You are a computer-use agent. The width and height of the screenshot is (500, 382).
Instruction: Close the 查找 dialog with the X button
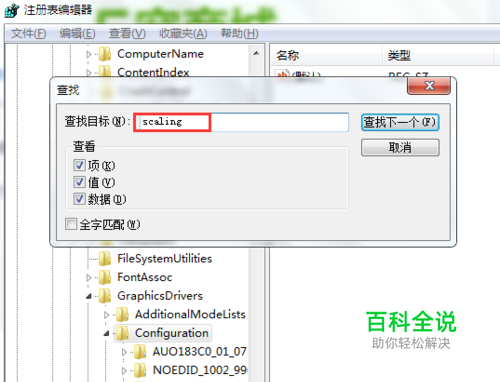pyautogui.click(x=429, y=86)
